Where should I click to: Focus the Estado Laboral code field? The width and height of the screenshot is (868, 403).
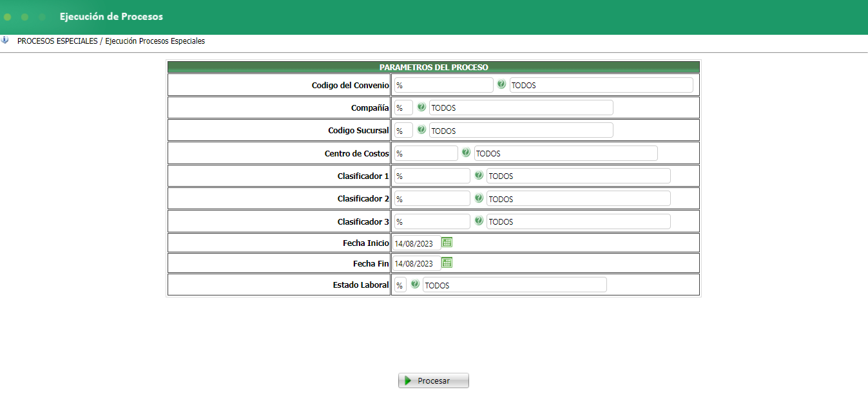click(x=400, y=285)
